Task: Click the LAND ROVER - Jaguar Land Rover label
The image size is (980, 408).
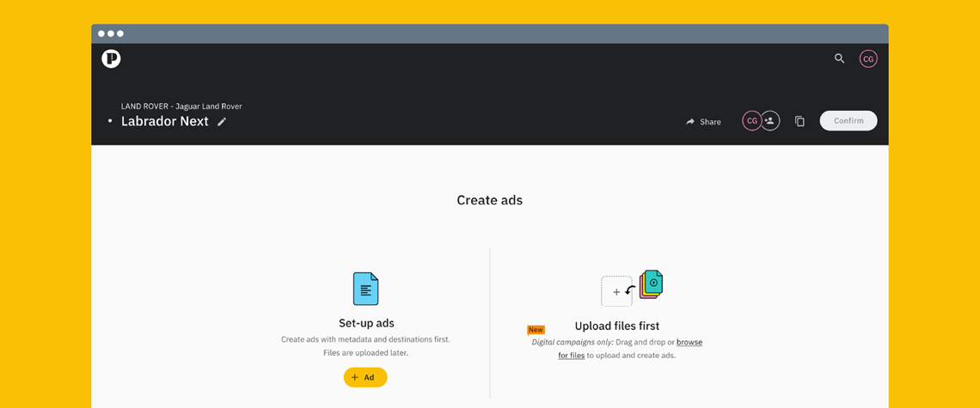Action: pos(181,107)
